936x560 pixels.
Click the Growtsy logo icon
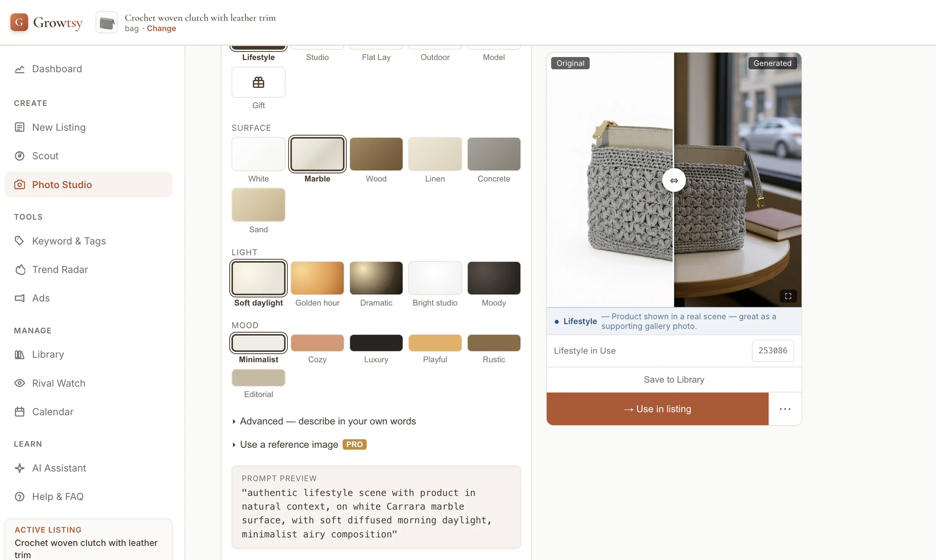pyautogui.click(x=19, y=22)
